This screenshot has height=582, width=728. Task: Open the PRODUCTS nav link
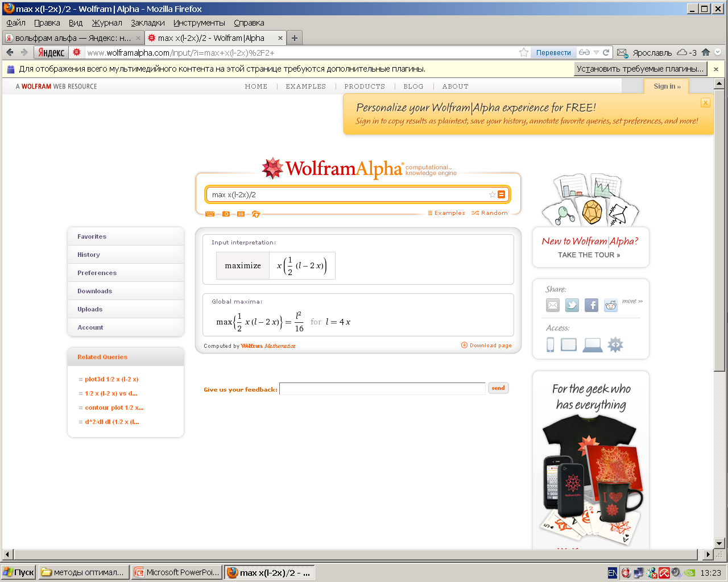[365, 86]
